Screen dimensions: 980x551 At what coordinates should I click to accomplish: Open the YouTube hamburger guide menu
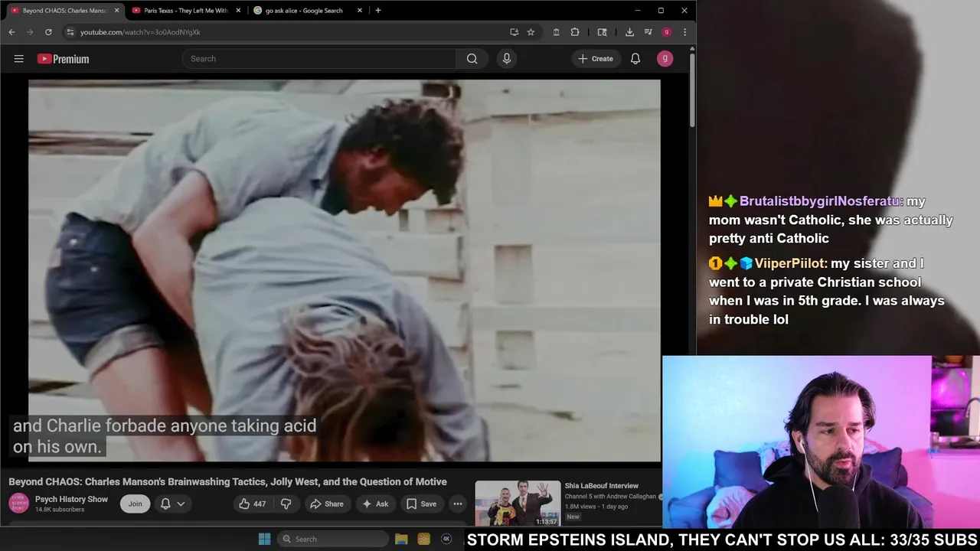coord(18,59)
